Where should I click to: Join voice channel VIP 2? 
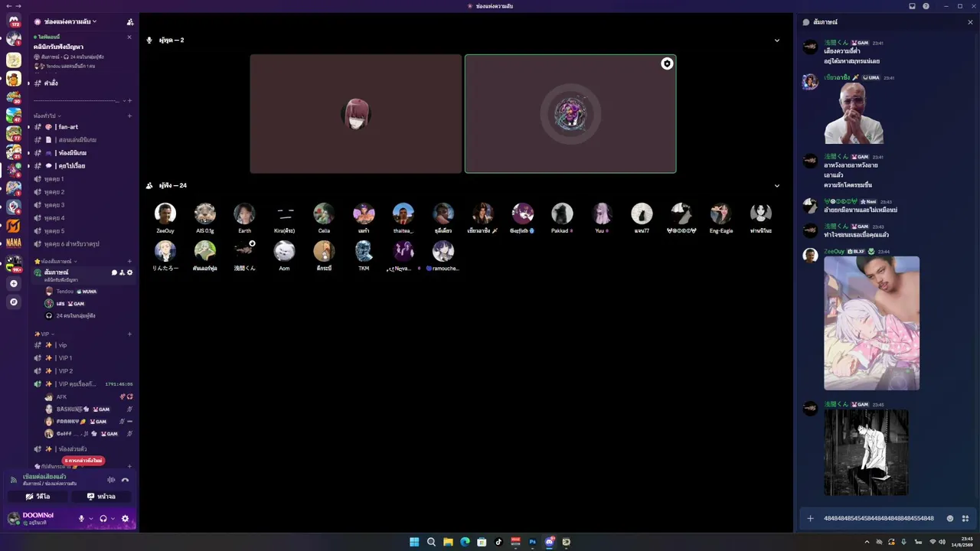pos(83,371)
